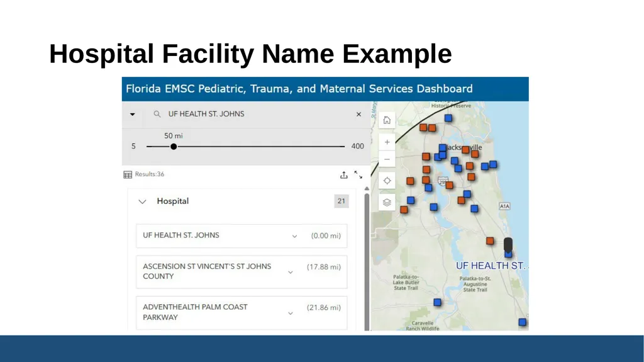Zoom out on the map

(387, 159)
